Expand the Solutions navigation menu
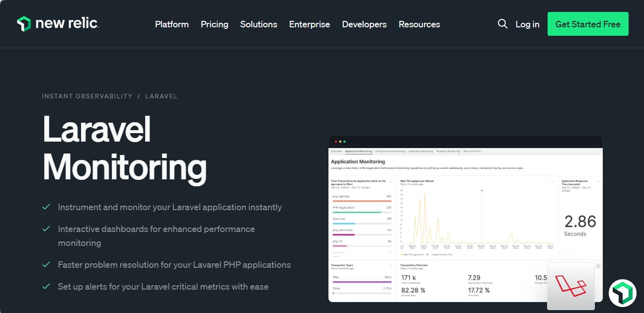This screenshot has width=644, height=313. point(258,24)
